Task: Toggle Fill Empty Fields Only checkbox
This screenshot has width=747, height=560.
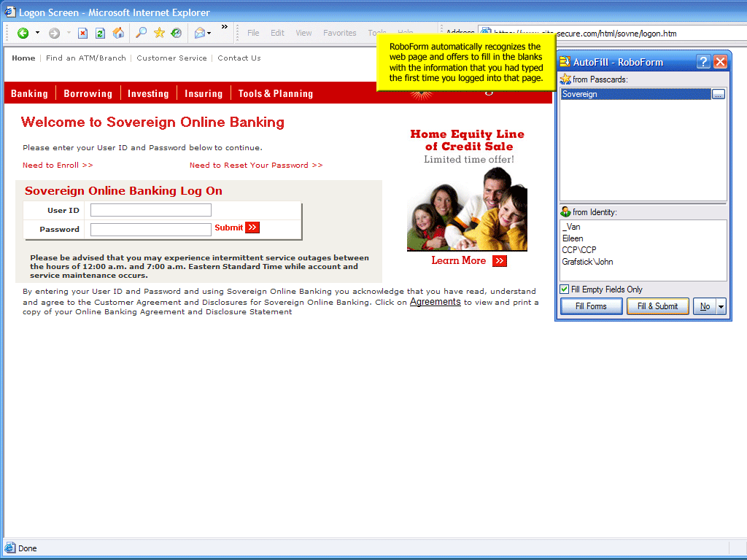Action: tap(565, 289)
